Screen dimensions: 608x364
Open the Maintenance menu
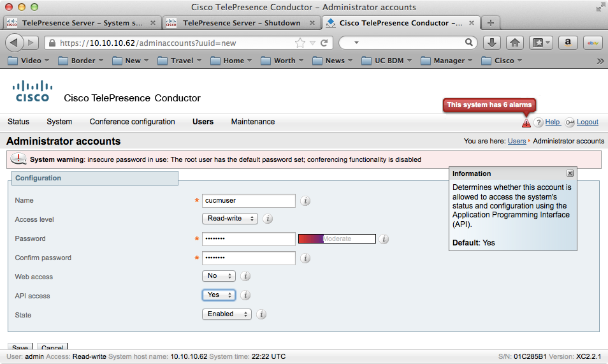tap(253, 122)
